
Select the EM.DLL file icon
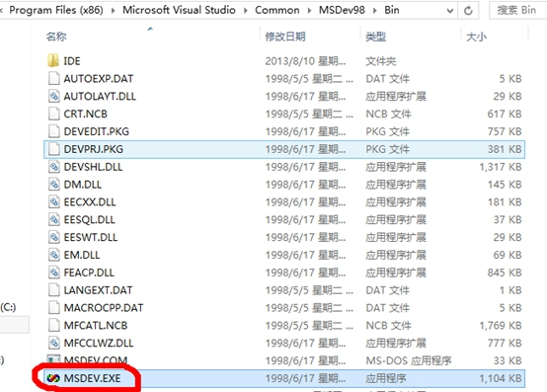pos(53,255)
